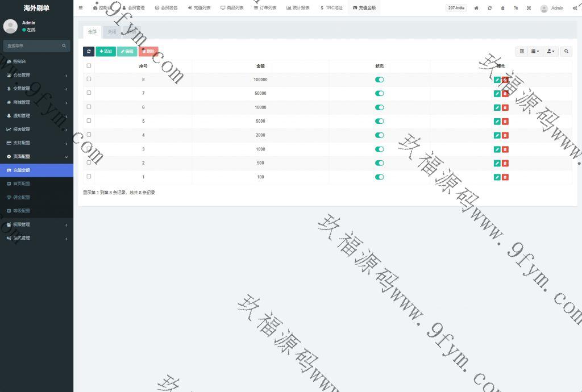The image size is (582, 392).
Task: Edit the row with amount 100000
Action: coord(497,80)
